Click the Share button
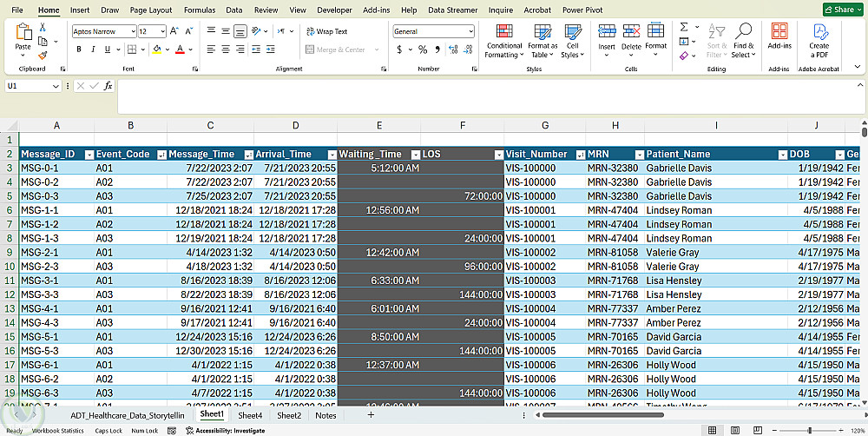Screen dimensions: 868x436 [x=843, y=10]
